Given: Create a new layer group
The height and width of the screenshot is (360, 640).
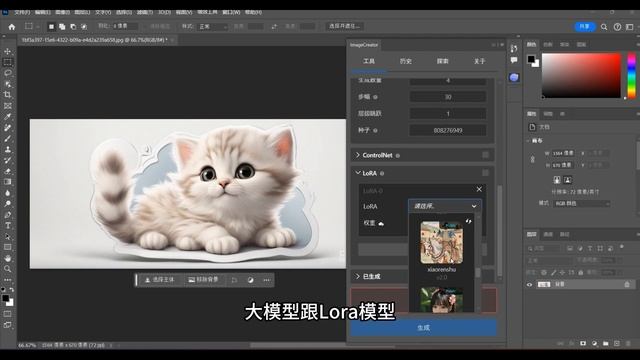Looking at the screenshot, I should coord(606,344).
